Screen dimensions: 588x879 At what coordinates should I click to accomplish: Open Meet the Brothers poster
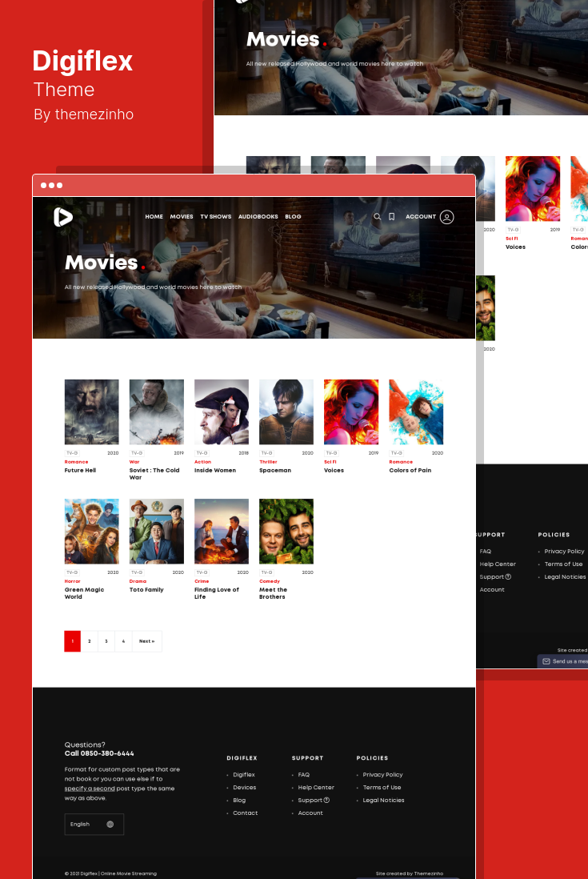(286, 532)
